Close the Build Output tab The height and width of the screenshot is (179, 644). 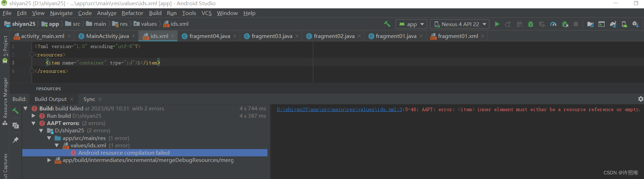tap(72, 99)
